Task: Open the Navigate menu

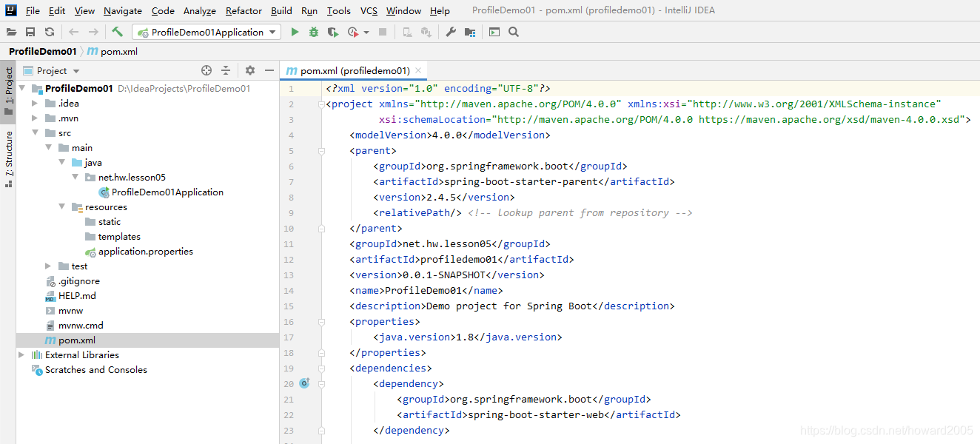Action: click(x=123, y=10)
